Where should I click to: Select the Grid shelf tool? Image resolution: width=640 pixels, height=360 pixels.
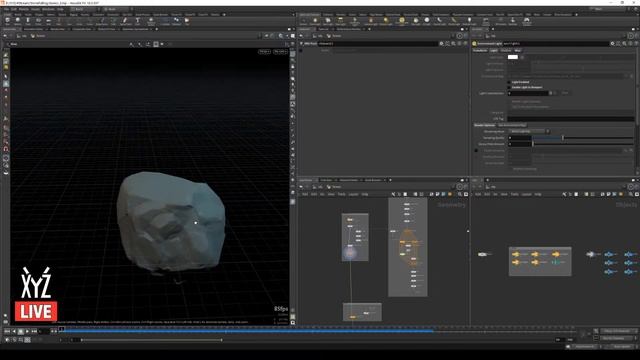click(x=49, y=21)
